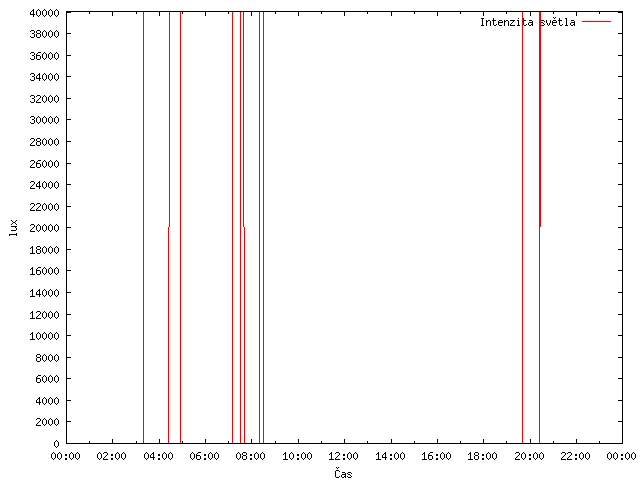The width and height of the screenshot is (640, 480).
Task: Click the 38000 y-axis value
Action: 44,34
